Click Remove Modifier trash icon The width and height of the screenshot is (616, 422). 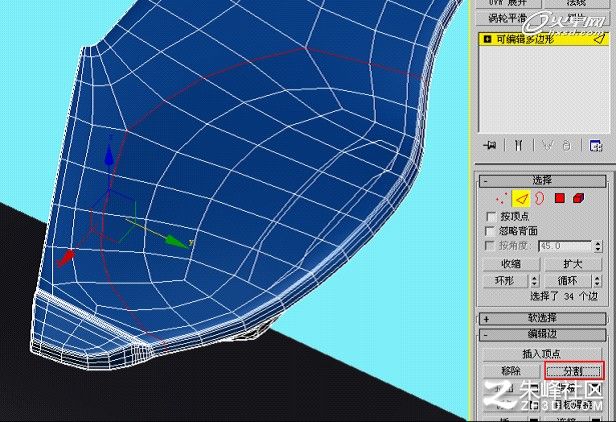(566, 146)
